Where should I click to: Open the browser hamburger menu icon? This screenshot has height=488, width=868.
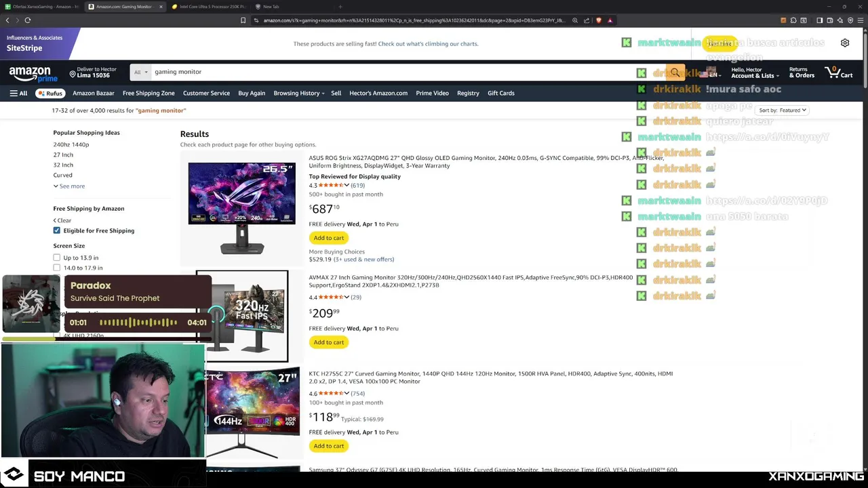pyautogui.click(x=861, y=20)
